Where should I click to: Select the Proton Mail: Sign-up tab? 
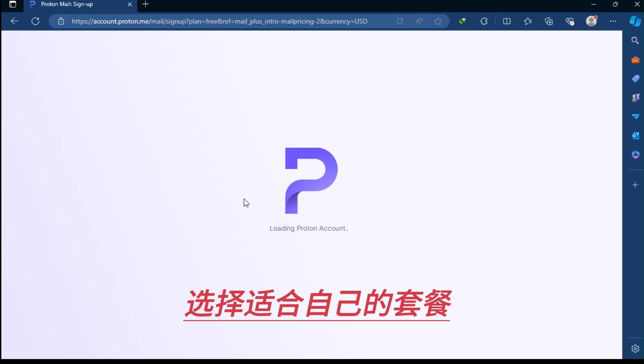pos(81,4)
